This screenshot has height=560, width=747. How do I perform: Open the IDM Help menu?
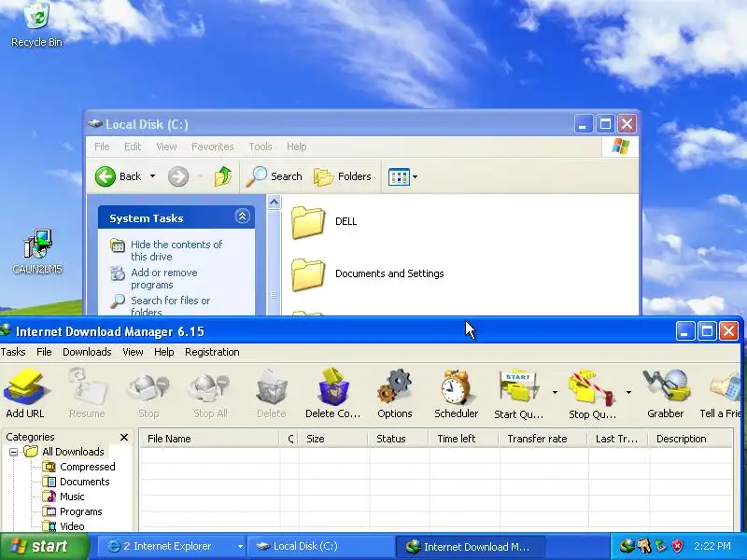[164, 352]
